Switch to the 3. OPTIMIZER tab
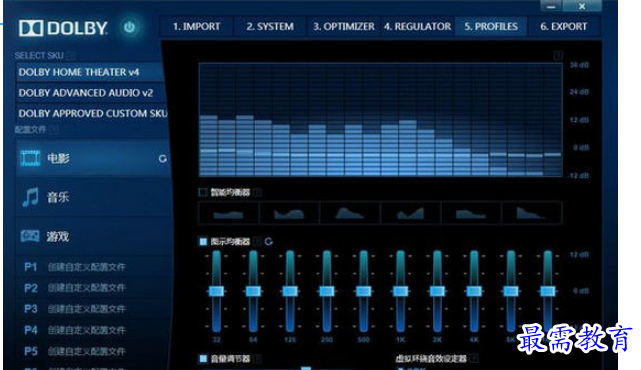 (x=343, y=27)
